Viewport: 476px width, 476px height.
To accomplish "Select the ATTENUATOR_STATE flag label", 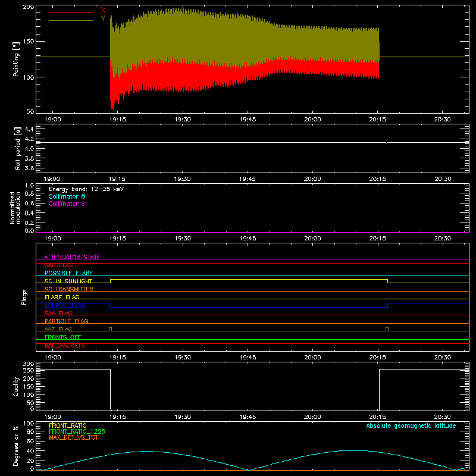I will tap(72, 257).
